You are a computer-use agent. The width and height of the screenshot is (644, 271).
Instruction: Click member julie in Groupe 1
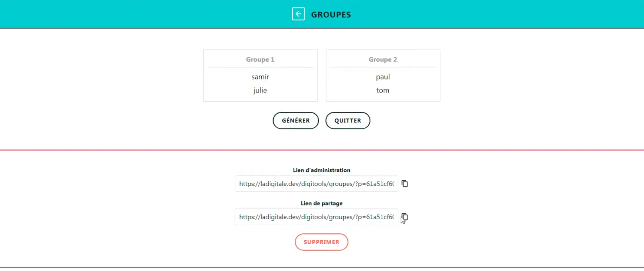click(260, 90)
